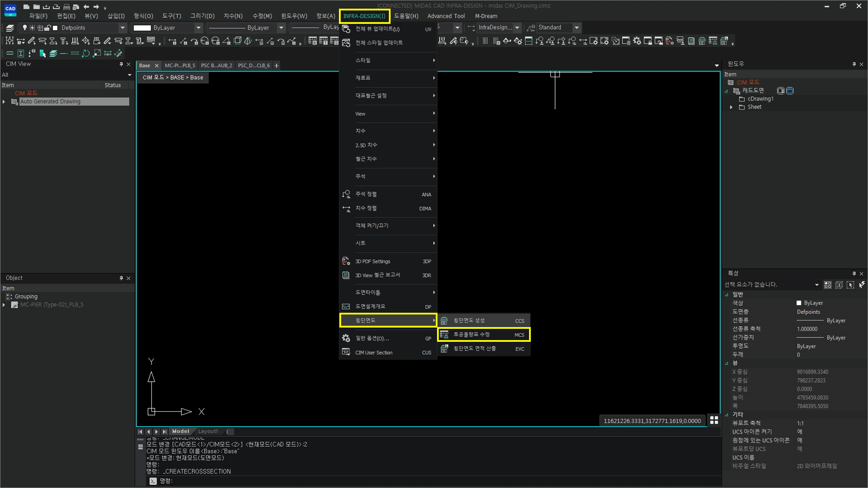
Task: Click the 횡단면도 생성 icon in the submenu
Action: (444, 321)
